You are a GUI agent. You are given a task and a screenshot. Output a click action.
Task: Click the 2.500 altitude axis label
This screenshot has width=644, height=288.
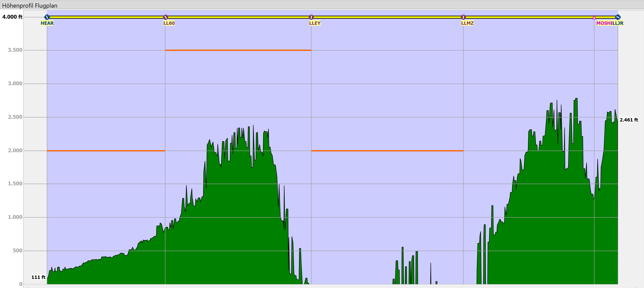tap(15, 117)
